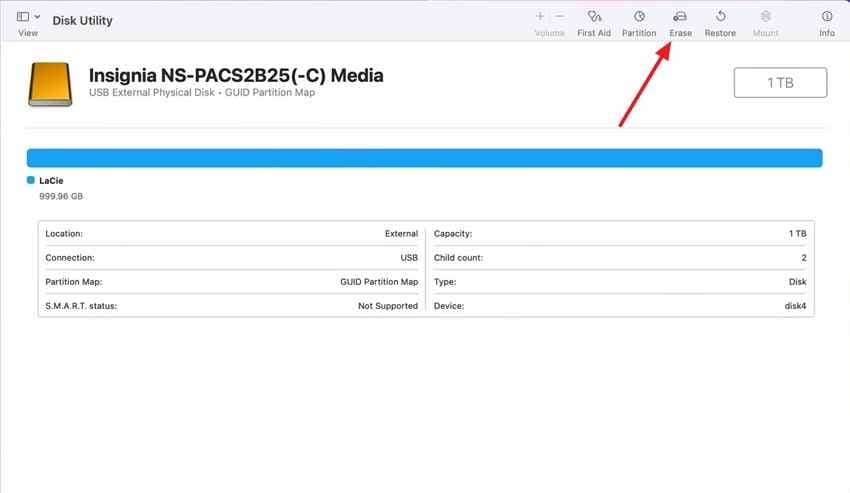Screen dimensions: 850x493
Task: Open the sidebar View icon
Action: (x=23, y=17)
